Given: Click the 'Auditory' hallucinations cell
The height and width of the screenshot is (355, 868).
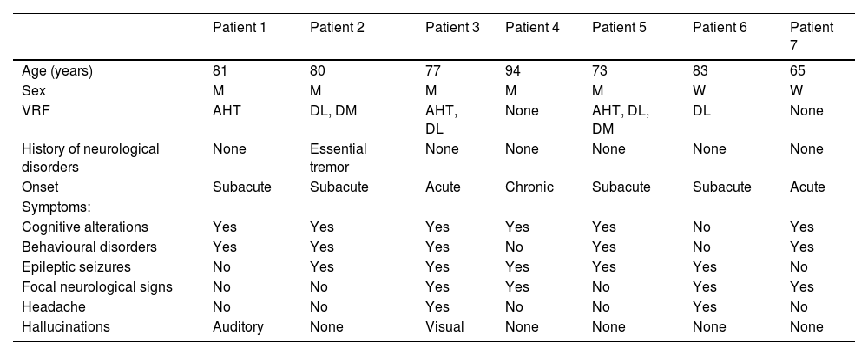Looking at the screenshot, I should click(x=238, y=326).
